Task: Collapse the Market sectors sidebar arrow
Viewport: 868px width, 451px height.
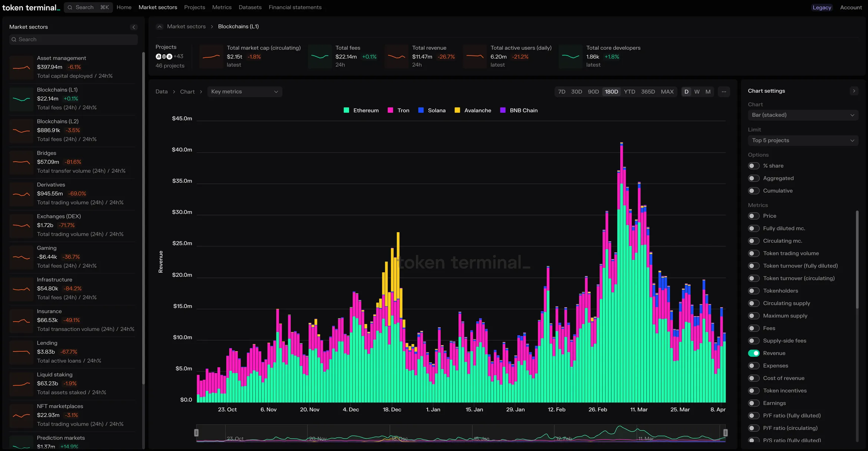Action: point(134,27)
